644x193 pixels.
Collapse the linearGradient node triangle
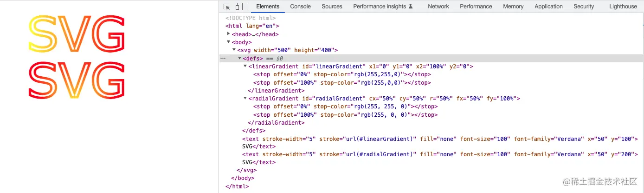coord(245,67)
